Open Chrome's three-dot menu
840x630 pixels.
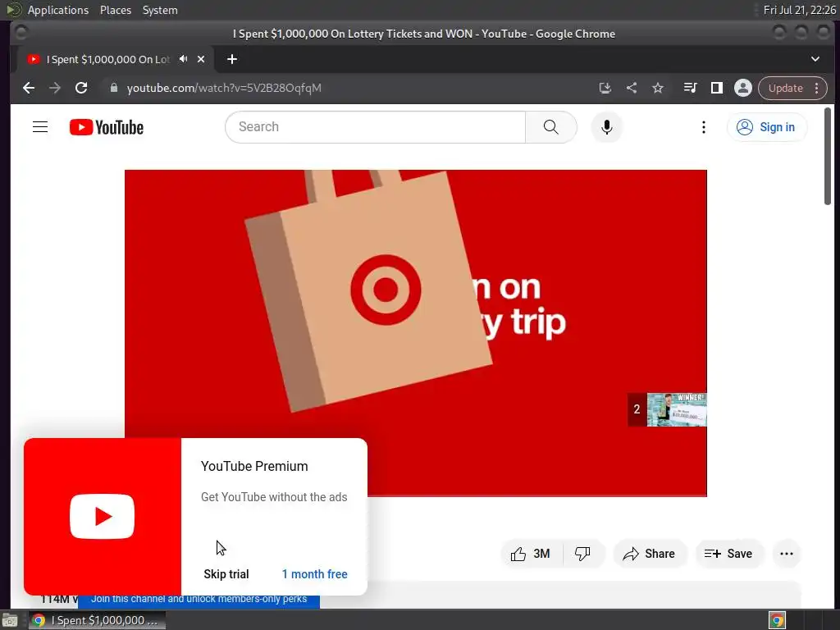pyautogui.click(x=817, y=88)
